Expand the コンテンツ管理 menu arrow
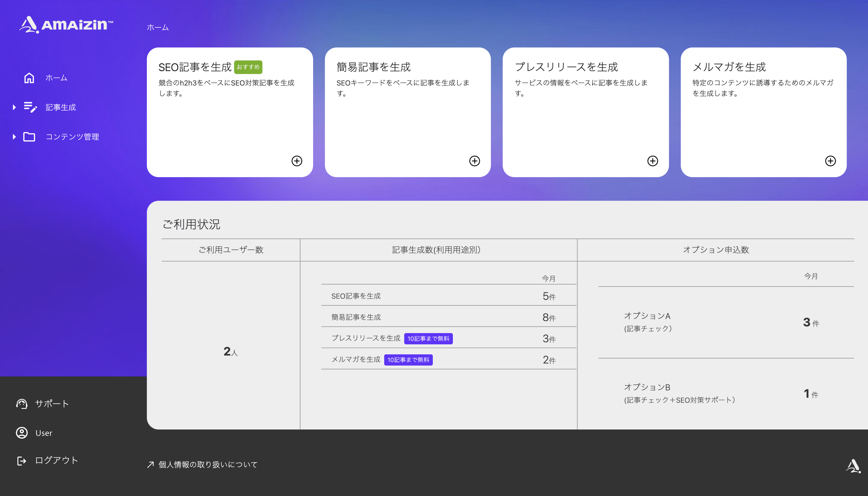 (14, 137)
